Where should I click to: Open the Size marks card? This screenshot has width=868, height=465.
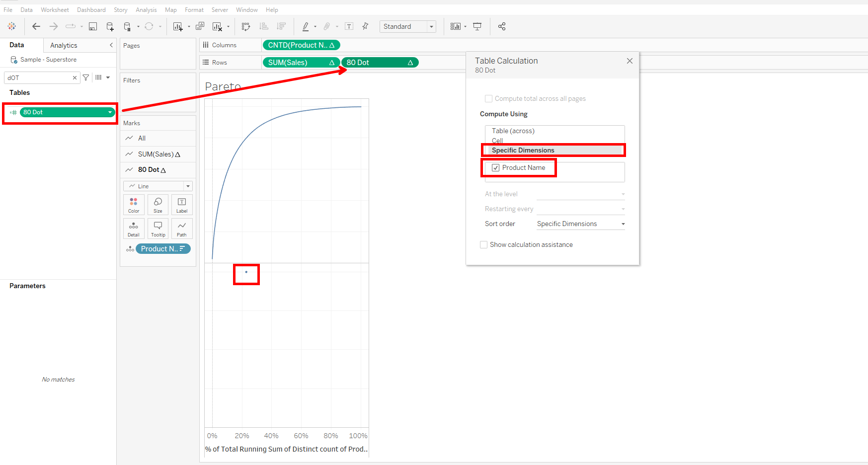pos(158,205)
